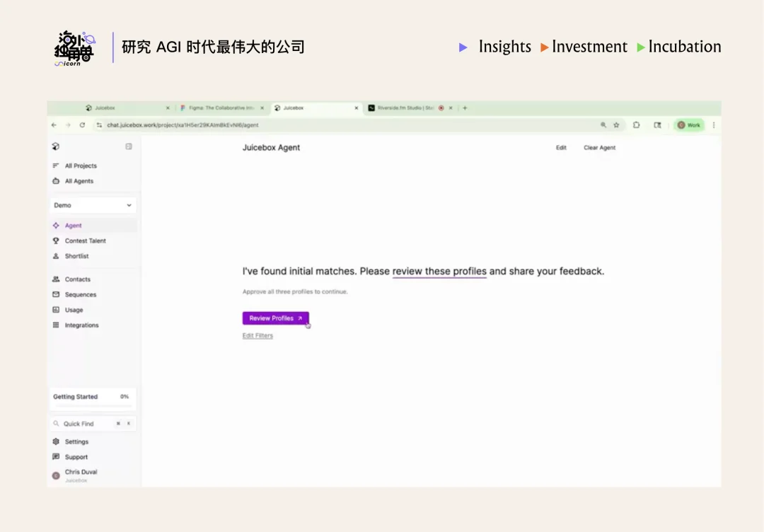764x532 pixels.
Task: Toggle the bookmark star in the address bar
Action: pyautogui.click(x=618, y=125)
